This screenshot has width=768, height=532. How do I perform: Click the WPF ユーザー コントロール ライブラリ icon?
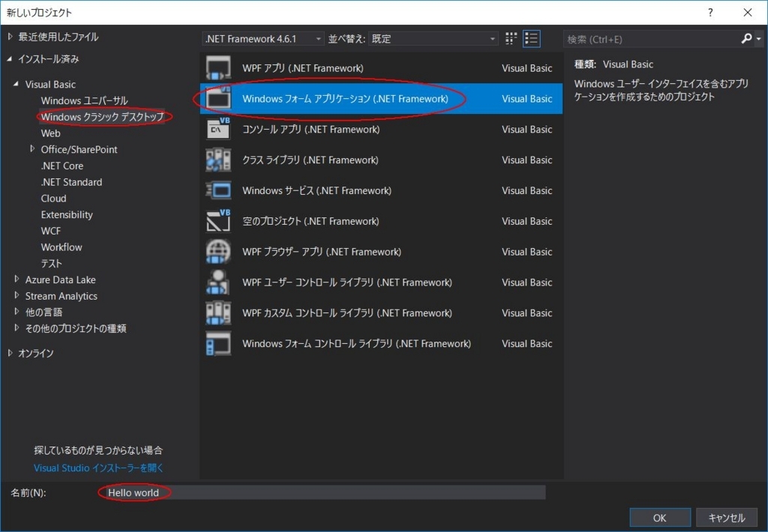pos(218,282)
